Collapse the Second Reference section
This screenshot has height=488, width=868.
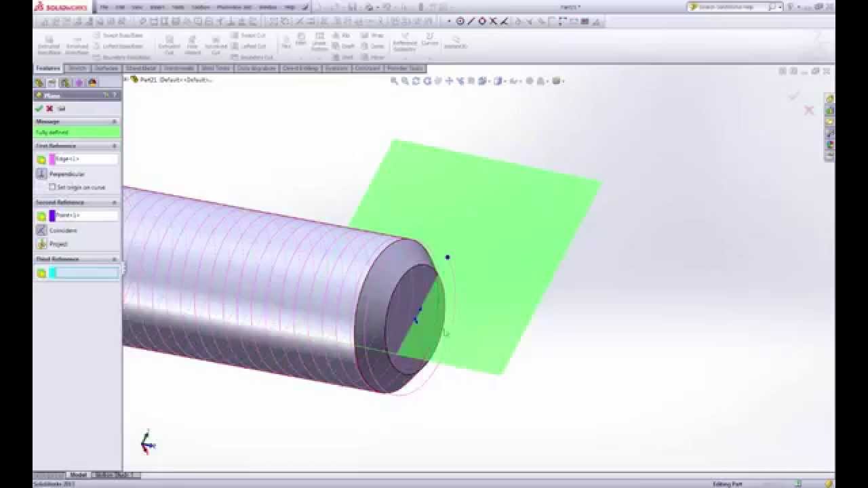(114, 202)
